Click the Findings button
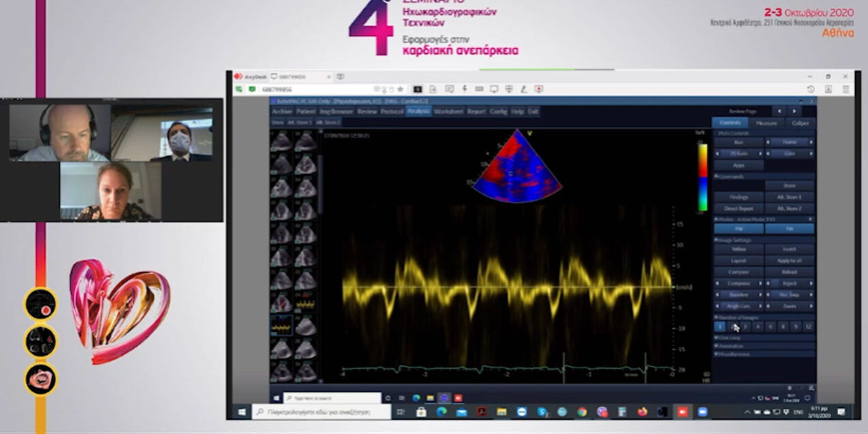The width and height of the screenshot is (868, 434). tap(739, 197)
